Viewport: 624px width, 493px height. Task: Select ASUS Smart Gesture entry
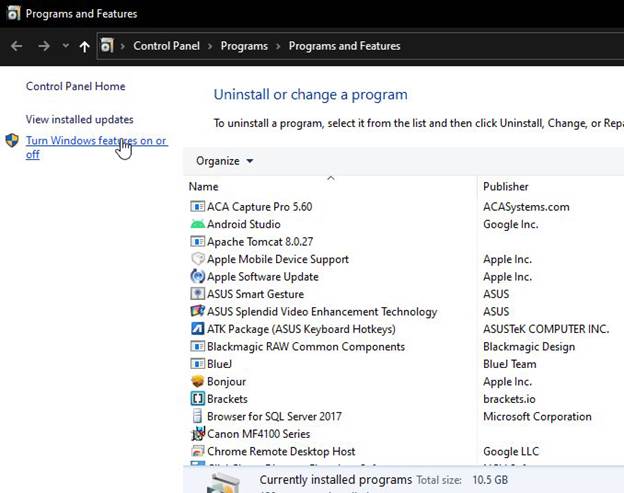pos(255,294)
